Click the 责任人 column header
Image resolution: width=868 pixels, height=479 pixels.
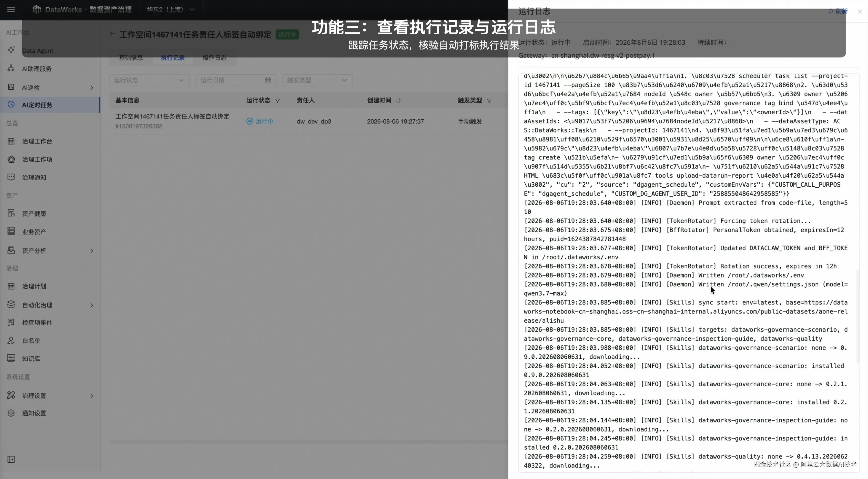[305, 100]
